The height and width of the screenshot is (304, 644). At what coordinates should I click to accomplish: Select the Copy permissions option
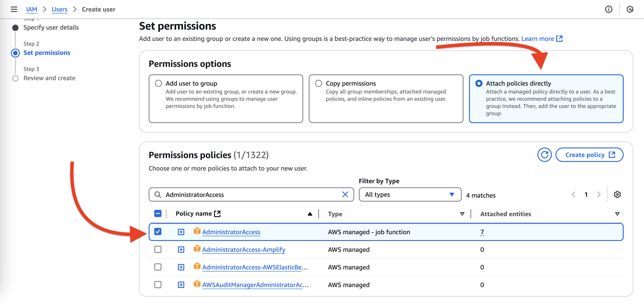(318, 83)
